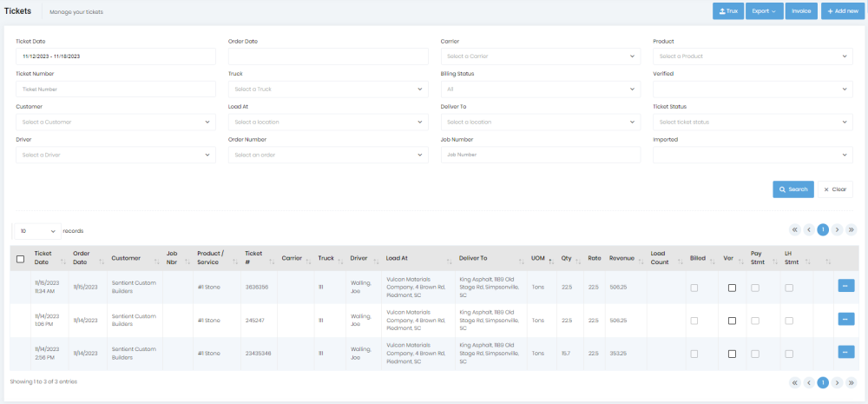This screenshot has width=868, height=404.
Task: Click the Add new ticket button
Action: click(x=842, y=11)
